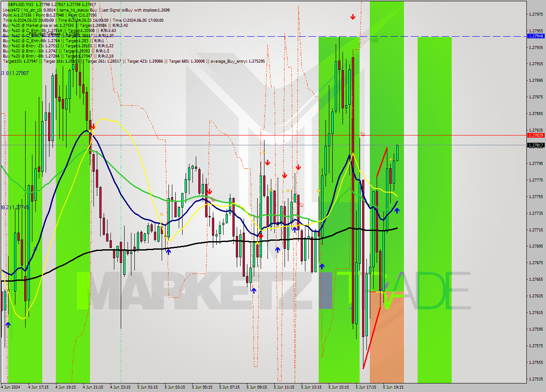Click the blue up arrow below 5 Jun 13:15
The height and width of the screenshot is (392, 546).
(322, 267)
